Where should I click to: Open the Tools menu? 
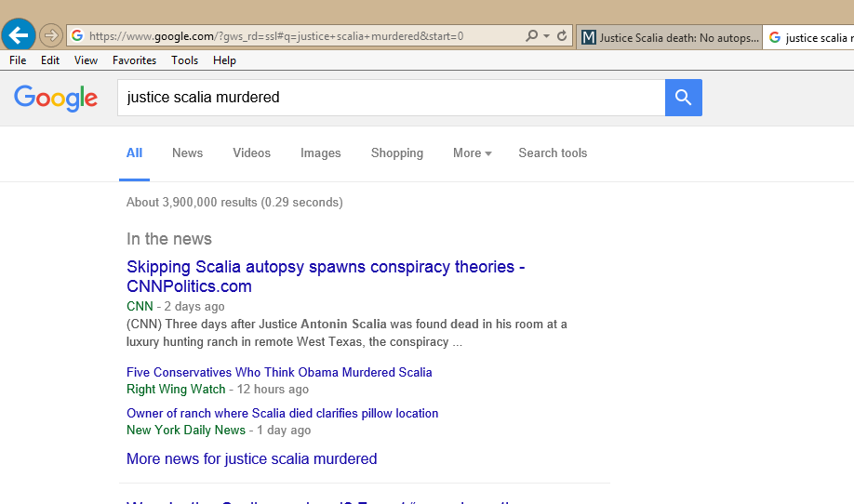184,60
